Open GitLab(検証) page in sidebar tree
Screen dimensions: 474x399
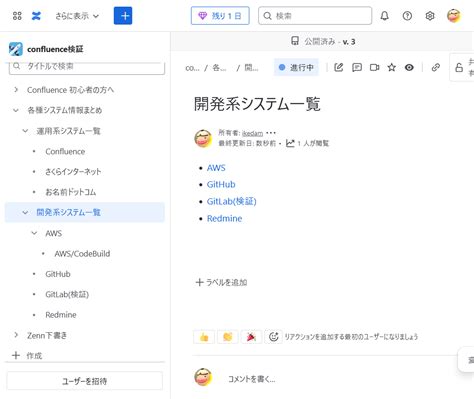click(x=67, y=294)
